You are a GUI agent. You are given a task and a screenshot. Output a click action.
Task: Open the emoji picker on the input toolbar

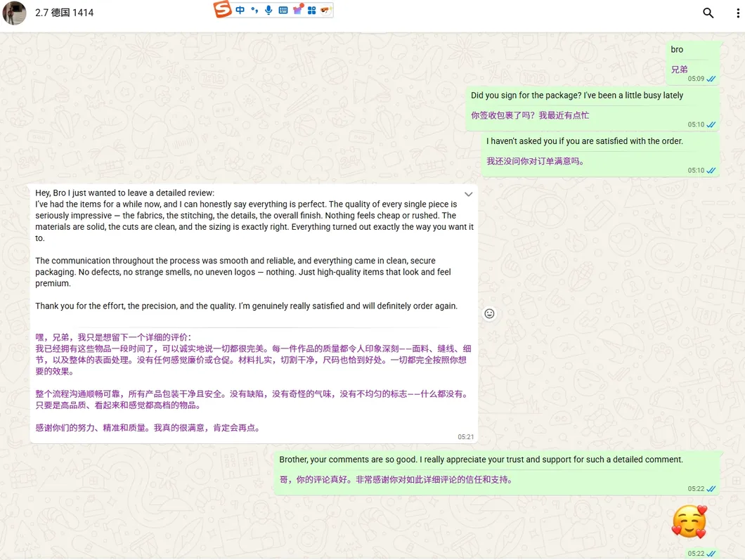[325, 10]
